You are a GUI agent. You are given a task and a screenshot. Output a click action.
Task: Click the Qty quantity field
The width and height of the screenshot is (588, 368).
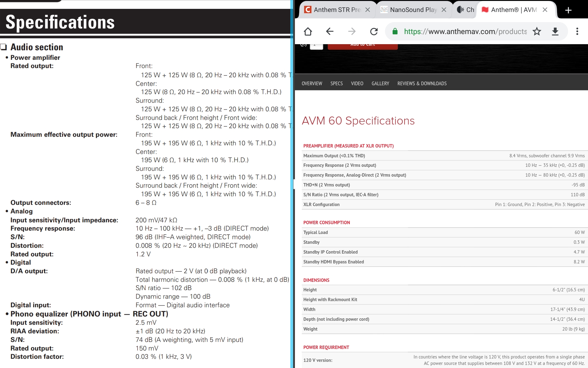tap(316, 46)
